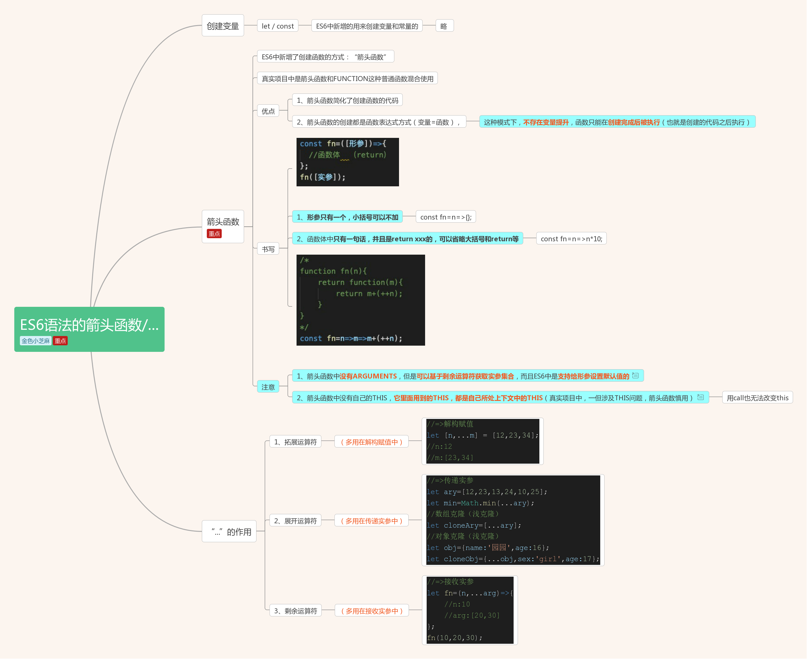Click the 重点 tag under 箭头函数
The width and height of the screenshot is (812, 663).
[x=216, y=235]
